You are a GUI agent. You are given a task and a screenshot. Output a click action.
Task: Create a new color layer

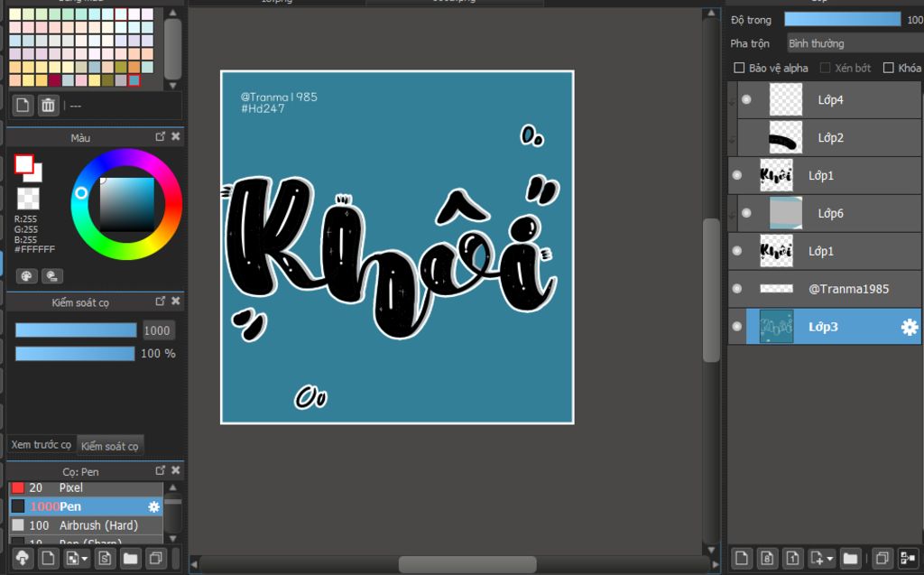(742, 558)
